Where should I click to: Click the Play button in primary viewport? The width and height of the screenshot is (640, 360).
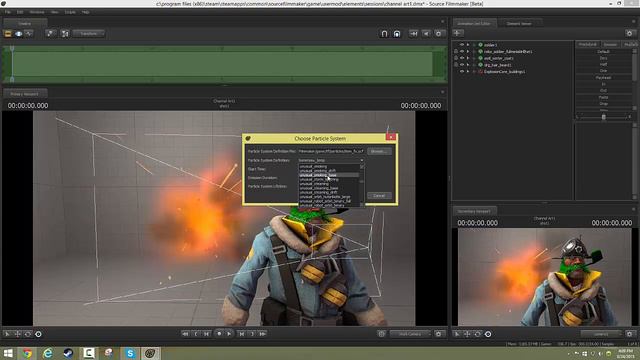(x=229, y=334)
